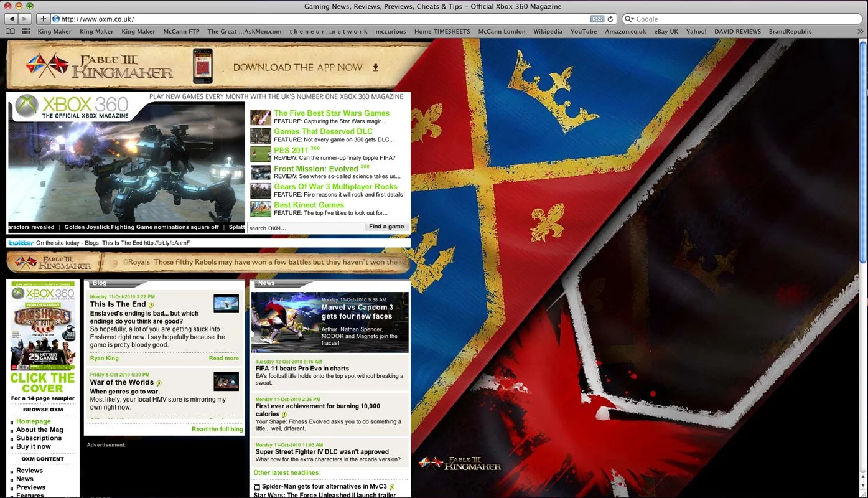Click the Fable III Kingmaker Royals ticker banner

click(208, 261)
